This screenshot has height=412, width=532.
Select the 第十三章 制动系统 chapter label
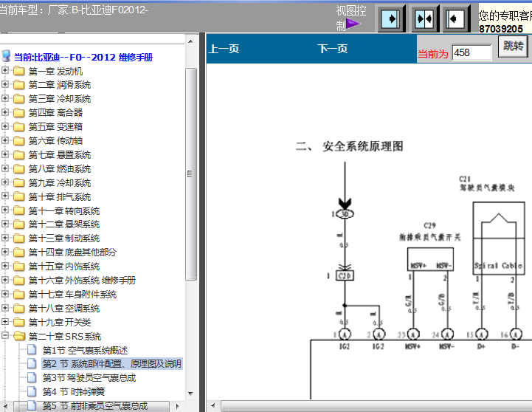[64, 238]
